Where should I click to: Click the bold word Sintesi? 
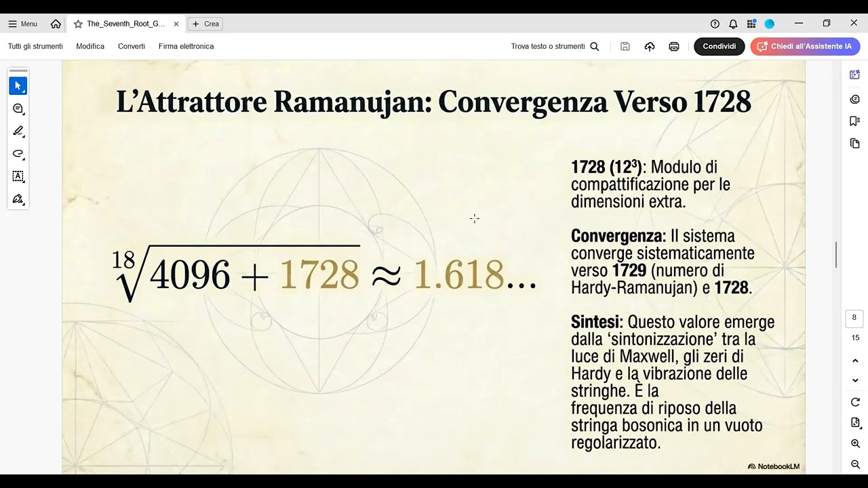tap(595, 322)
